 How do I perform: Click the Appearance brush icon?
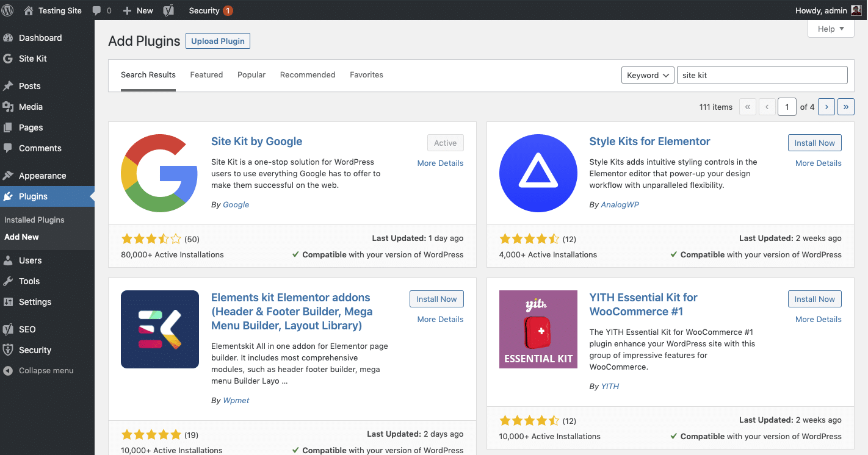tap(8, 176)
